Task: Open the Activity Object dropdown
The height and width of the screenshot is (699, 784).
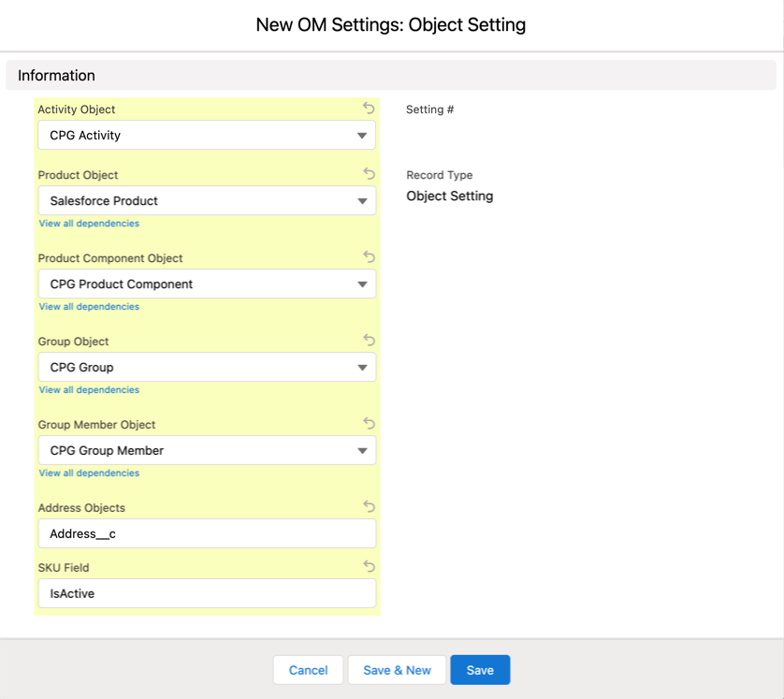Action: pos(207,136)
